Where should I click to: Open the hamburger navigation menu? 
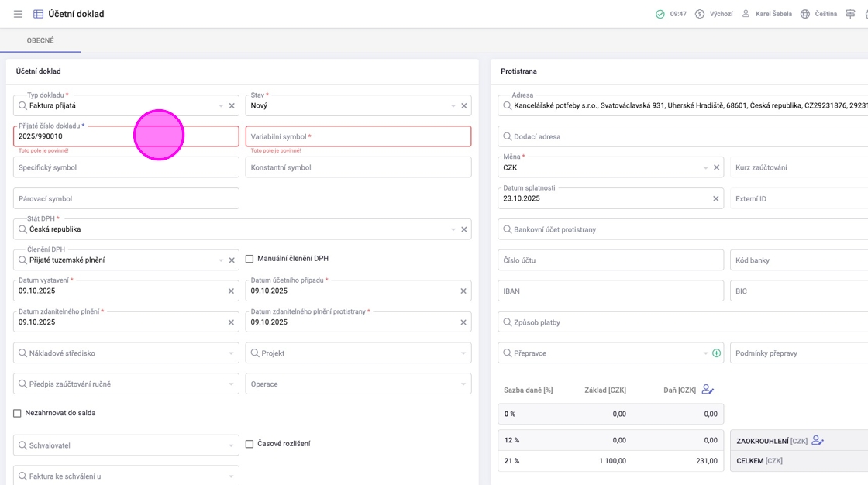(x=18, y=14)
